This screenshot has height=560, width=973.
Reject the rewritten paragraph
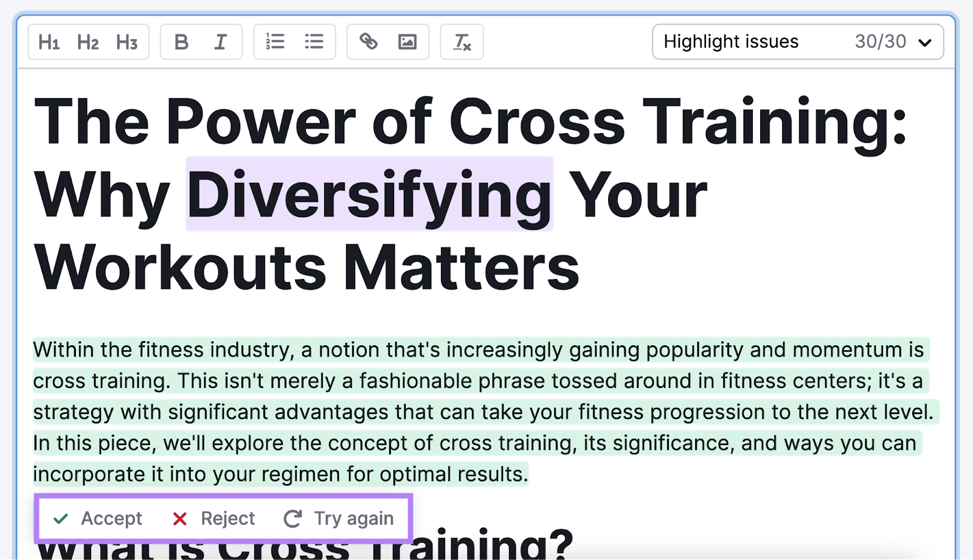tap(214, 519)
